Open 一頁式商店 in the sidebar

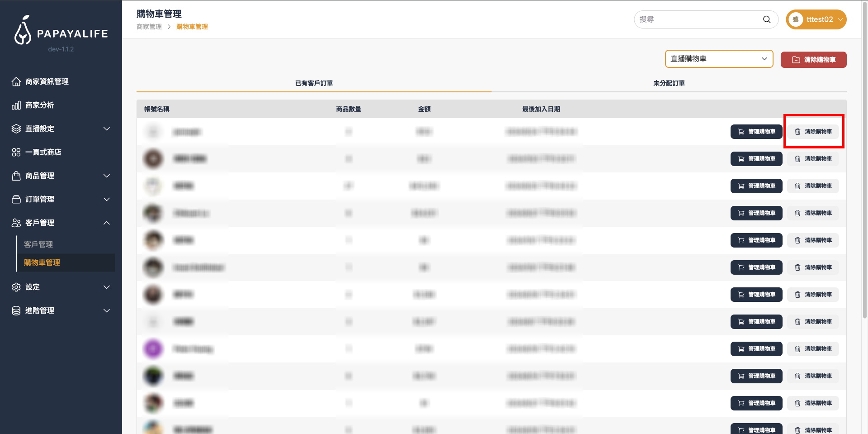point(43,152)
